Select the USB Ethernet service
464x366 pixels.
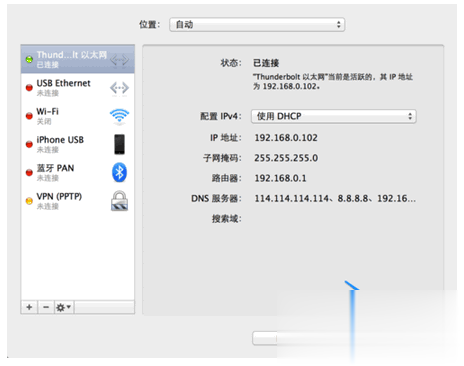tap(78, 88)
